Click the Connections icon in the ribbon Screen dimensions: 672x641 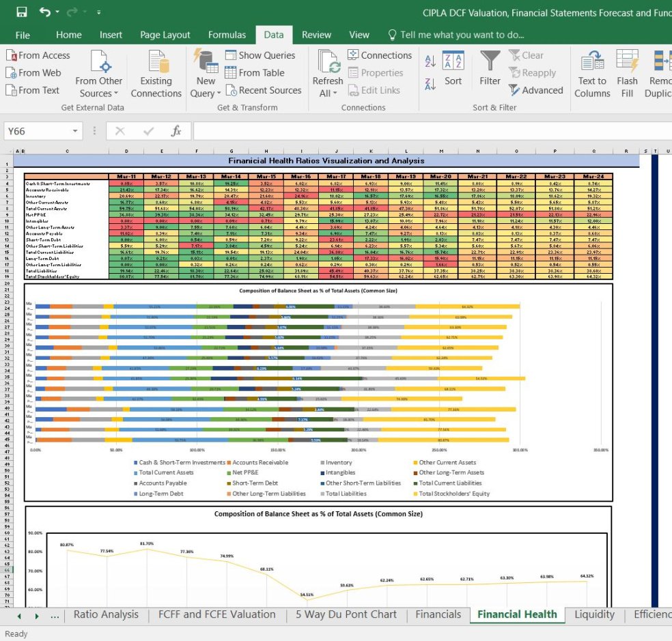tap(353, 55)
